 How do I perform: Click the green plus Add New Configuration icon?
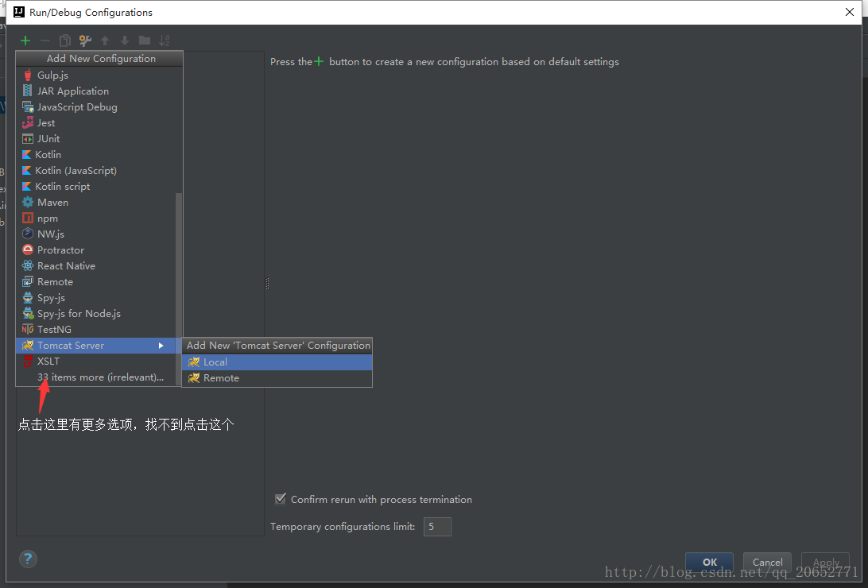(25, 41)
